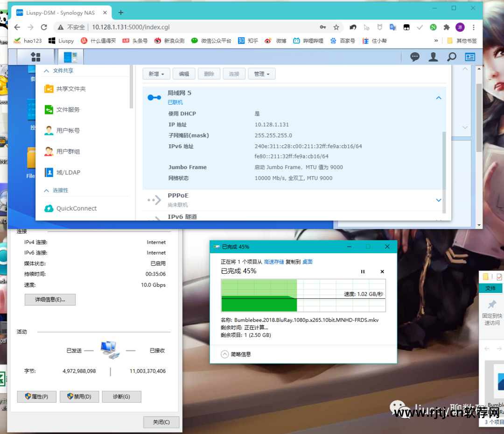Click the 高速存储 source link
Screen dimensions: 504x434
pyautogui.click(x=274, y=262)
